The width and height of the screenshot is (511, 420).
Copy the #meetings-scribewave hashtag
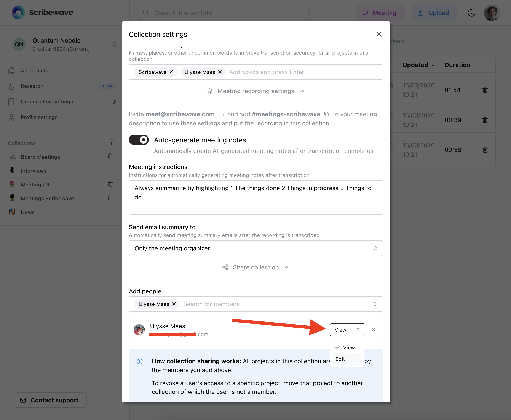327,114
